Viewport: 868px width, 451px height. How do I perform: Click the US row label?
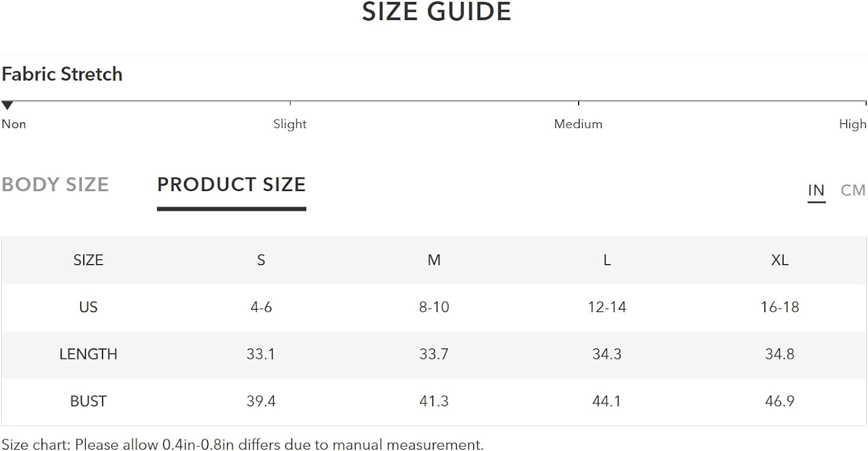pyautogui.click(x=88, y=307)
